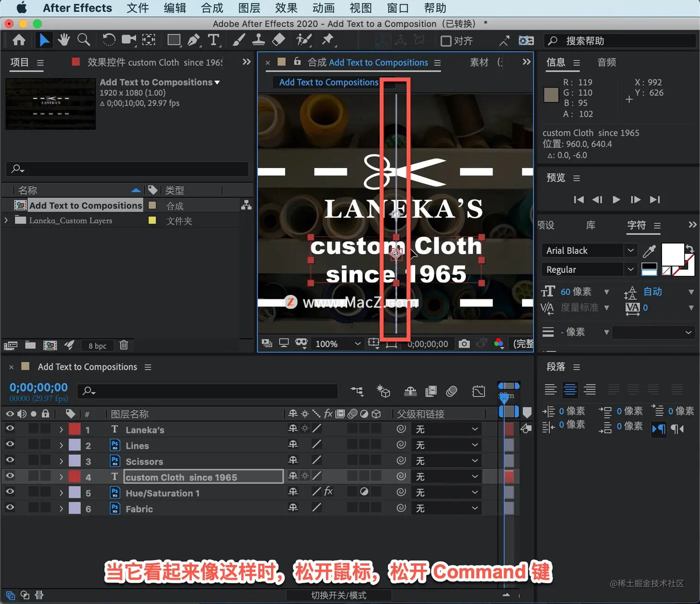Open the 合成 menu

[x=212, y=8]
